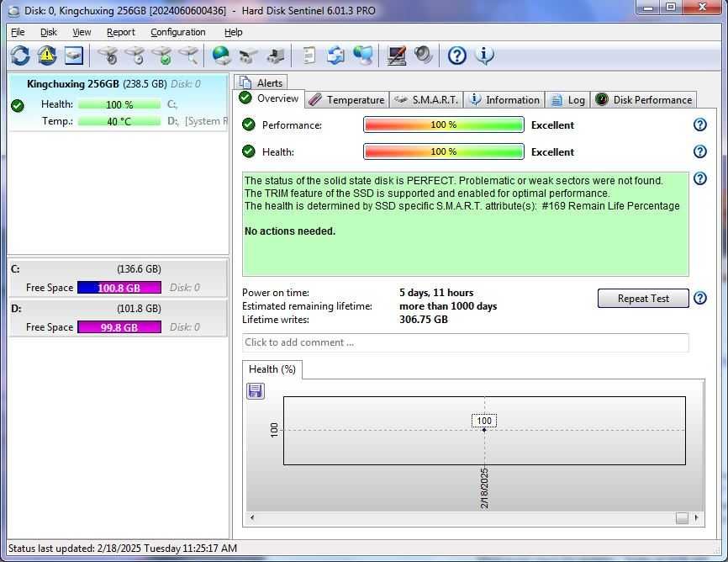Viewport: 728px width, 562px height.
Task: Switch to the Alerts tab
Action: [x=261, y=82]
